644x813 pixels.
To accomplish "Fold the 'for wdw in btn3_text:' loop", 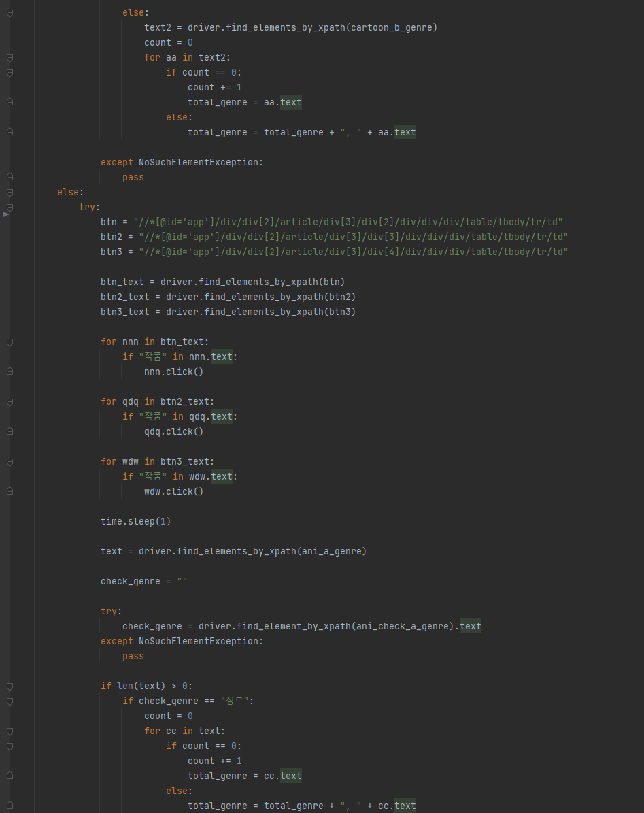I will tap(10, 462).
